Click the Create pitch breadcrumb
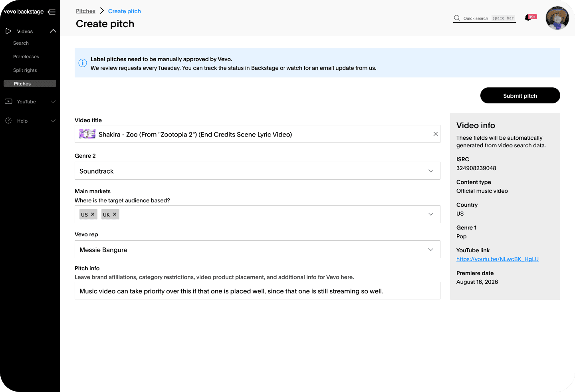This screenshot has width=575, height=392. point(125,11)
